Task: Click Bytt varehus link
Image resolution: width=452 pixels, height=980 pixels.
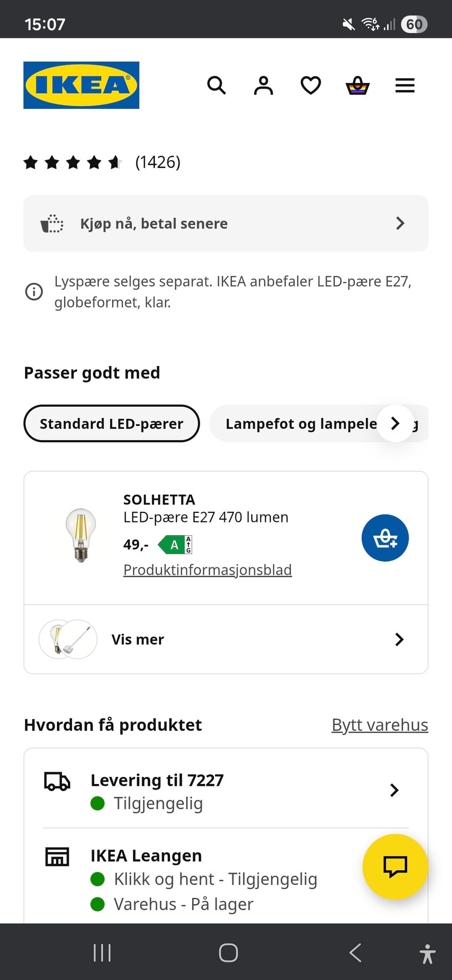Action: coord(379,725)
